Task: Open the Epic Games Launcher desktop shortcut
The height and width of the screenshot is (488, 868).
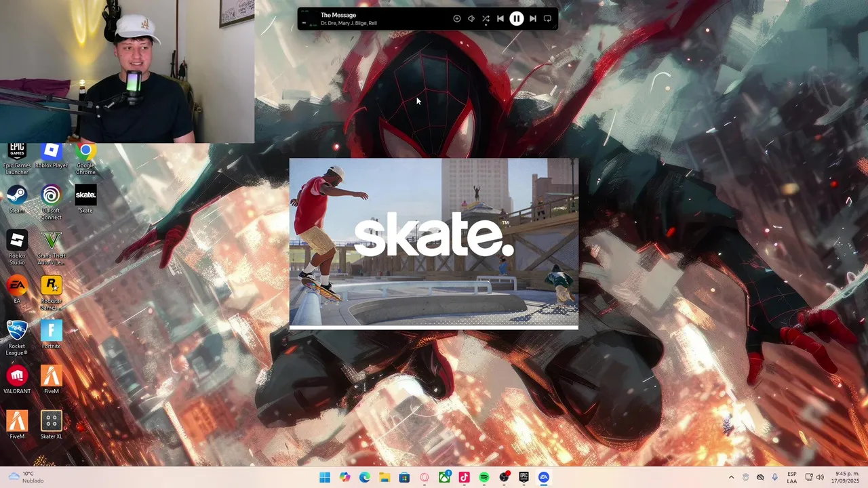Action: coord(17,157)
